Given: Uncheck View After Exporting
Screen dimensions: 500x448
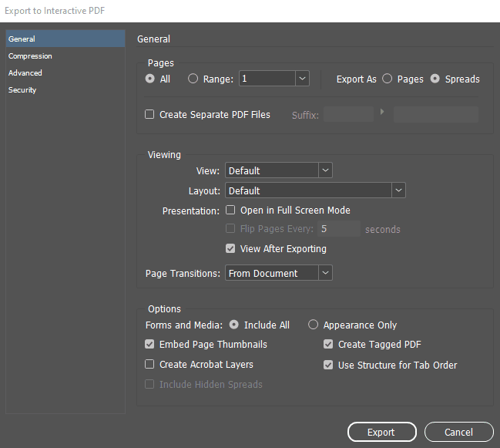Looking at the screenshot, I should tap(230, 248).
